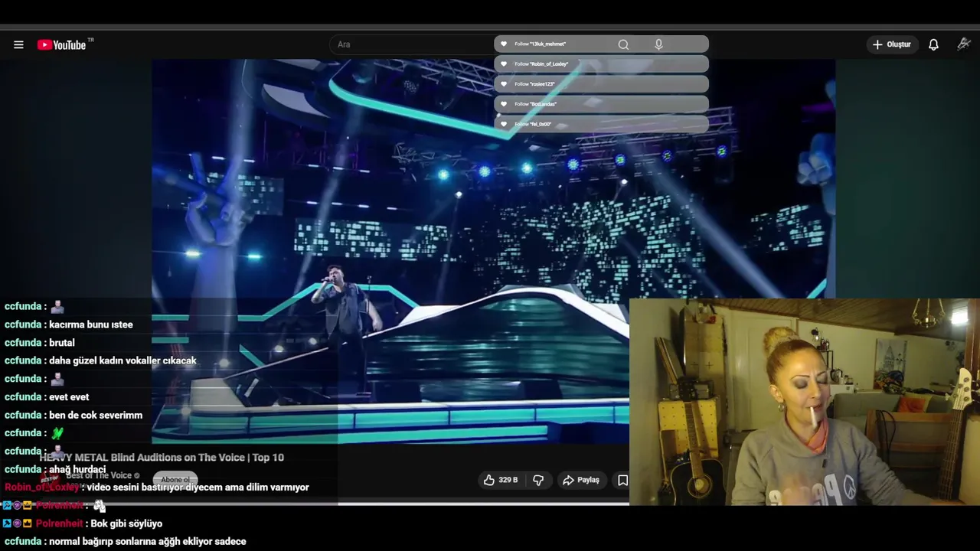Start voice search with the microphone icon

[x=658, y=44]
